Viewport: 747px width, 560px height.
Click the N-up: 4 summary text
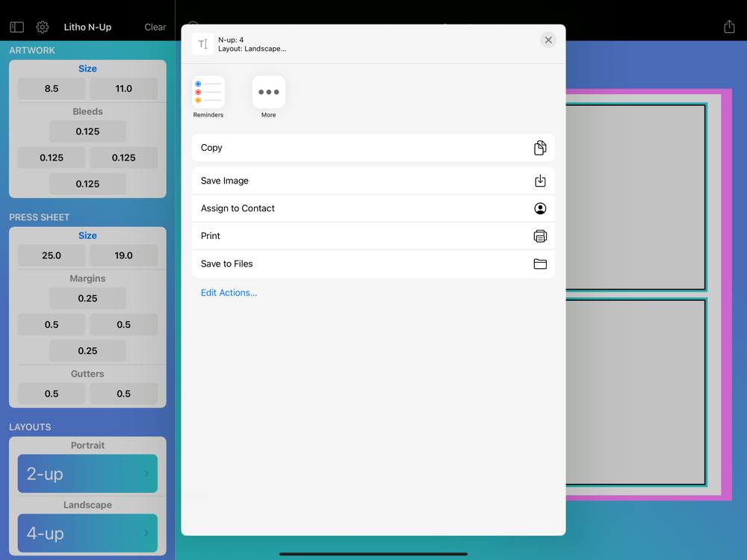(231, 40)
